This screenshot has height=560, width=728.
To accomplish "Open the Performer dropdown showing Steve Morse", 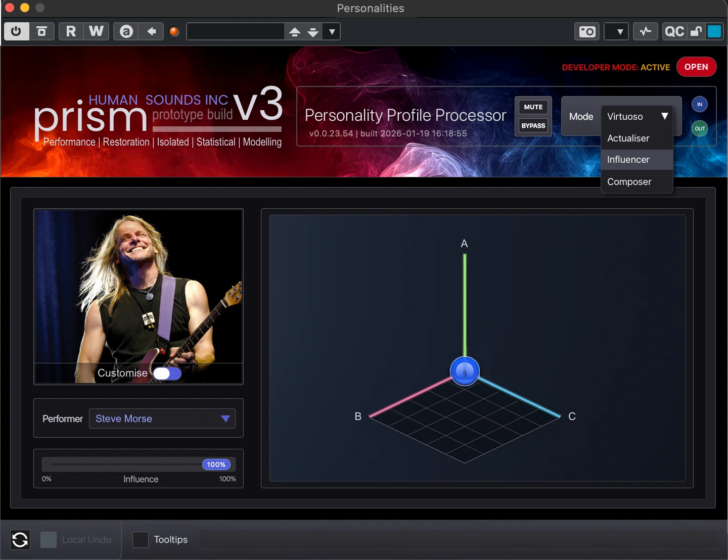I will pos(162,418).
